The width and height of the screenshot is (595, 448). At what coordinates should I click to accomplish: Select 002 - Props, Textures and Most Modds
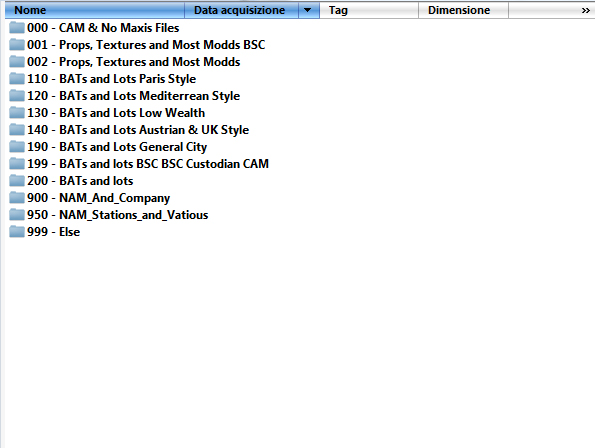134,62
